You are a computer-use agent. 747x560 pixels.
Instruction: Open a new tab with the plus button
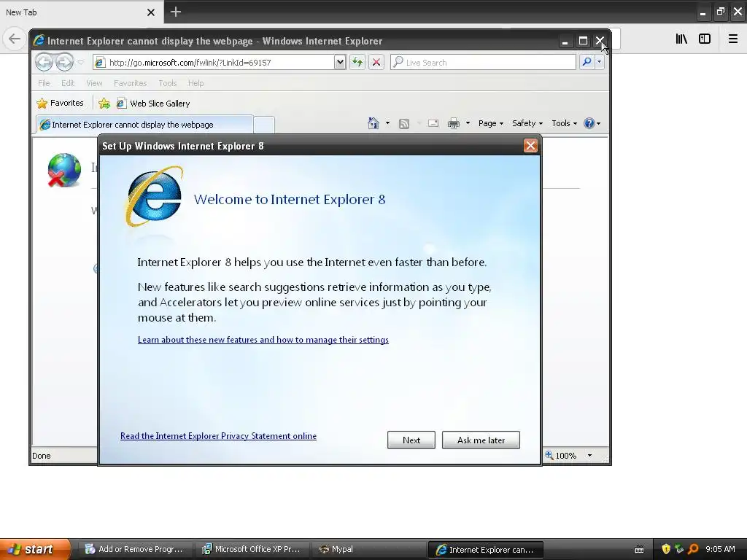click(x=176, y=12)
